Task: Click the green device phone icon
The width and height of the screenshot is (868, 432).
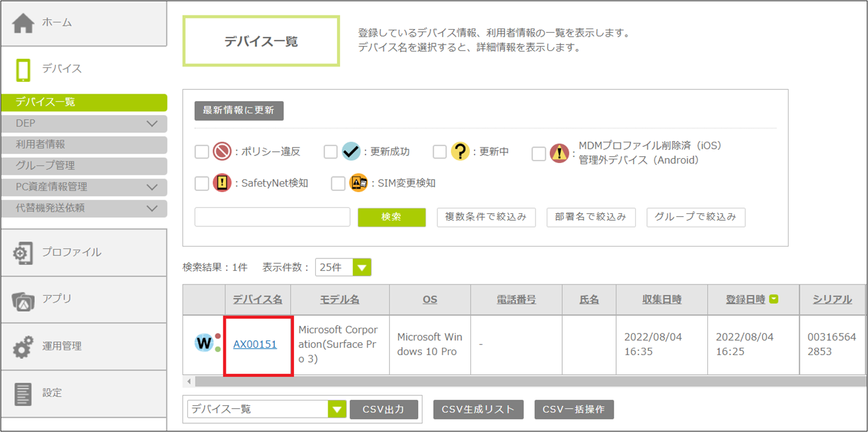Action: [23, 69]
